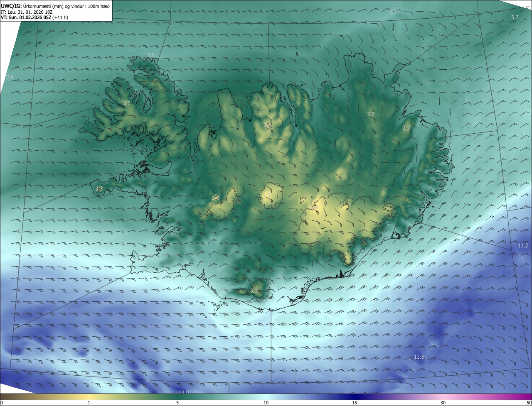Click the 0 tick on the color scale

[x=2, y=403]
